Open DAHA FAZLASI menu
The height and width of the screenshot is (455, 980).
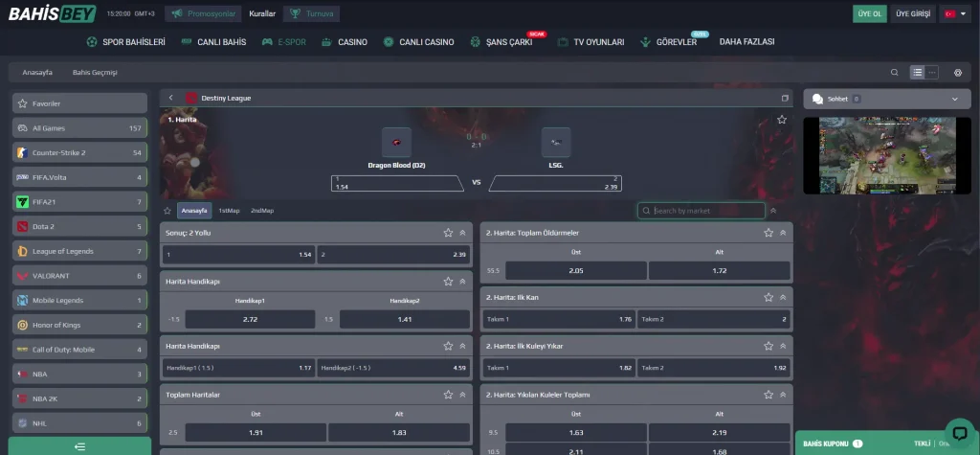point(746,42)
